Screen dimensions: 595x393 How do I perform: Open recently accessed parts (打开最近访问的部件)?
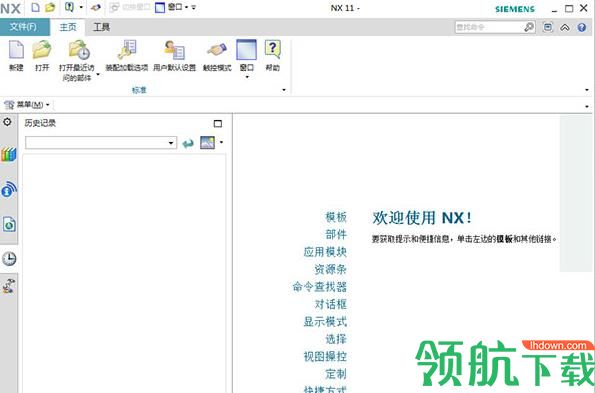tap(79, 50)
